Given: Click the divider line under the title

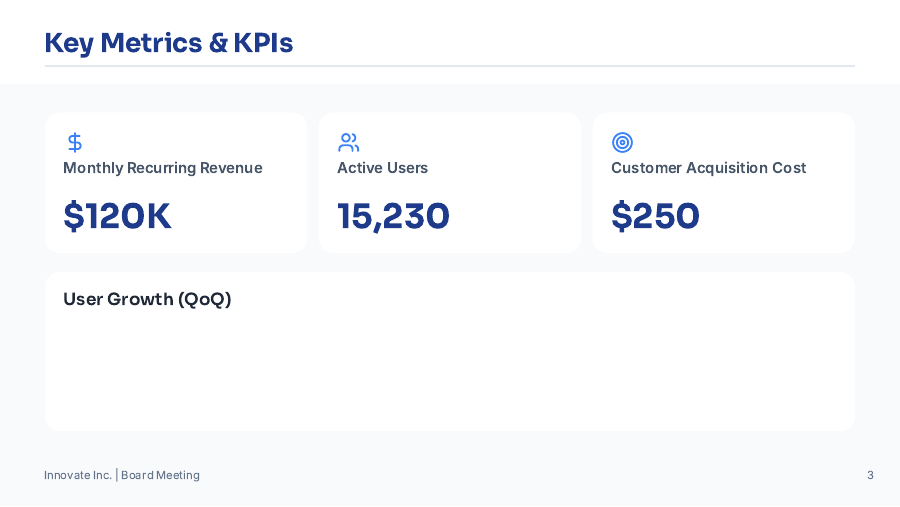Looking at the screenshot, I should tap(450, 66).
